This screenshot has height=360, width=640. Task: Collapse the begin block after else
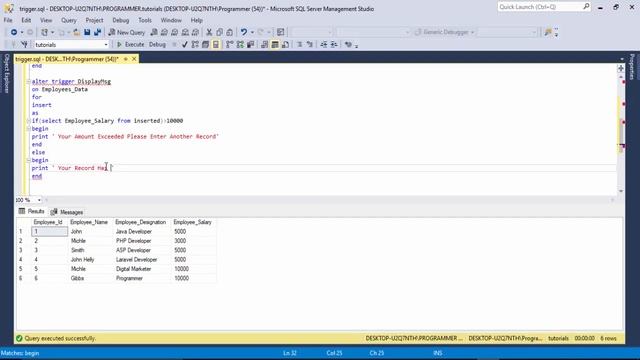click(x=29, y=160)
